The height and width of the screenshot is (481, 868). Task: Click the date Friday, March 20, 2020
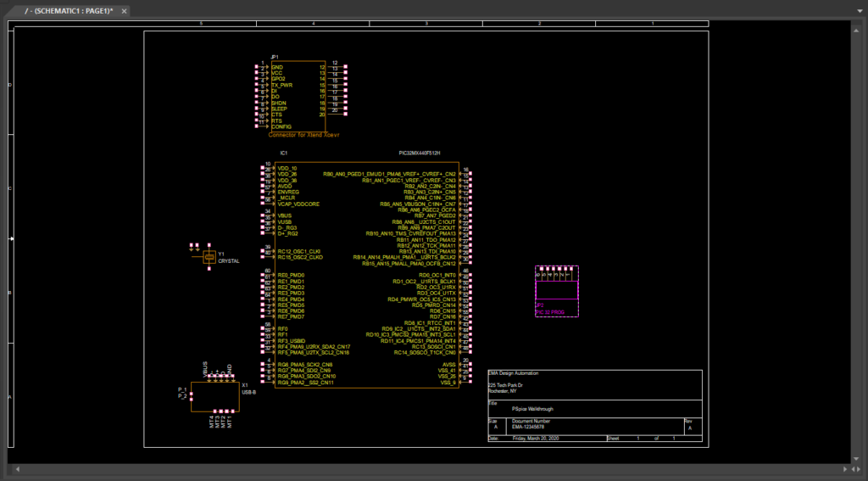[x=536, y=439]
